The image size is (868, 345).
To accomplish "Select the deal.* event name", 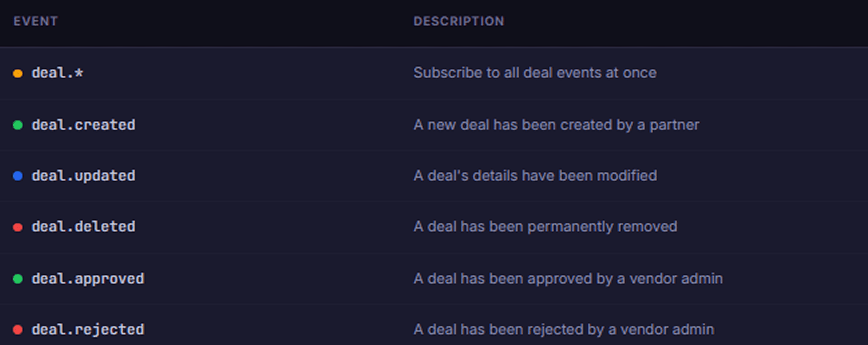I will (57, 73).
